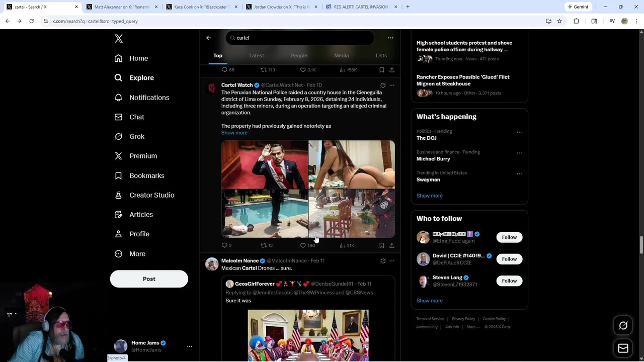Switch to the Latest tab
644x362 pixels.
(x=257, y=56)
